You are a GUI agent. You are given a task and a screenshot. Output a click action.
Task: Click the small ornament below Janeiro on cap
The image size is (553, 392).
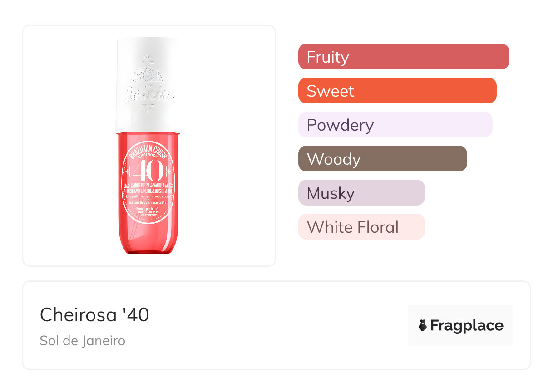coord(148,108)
